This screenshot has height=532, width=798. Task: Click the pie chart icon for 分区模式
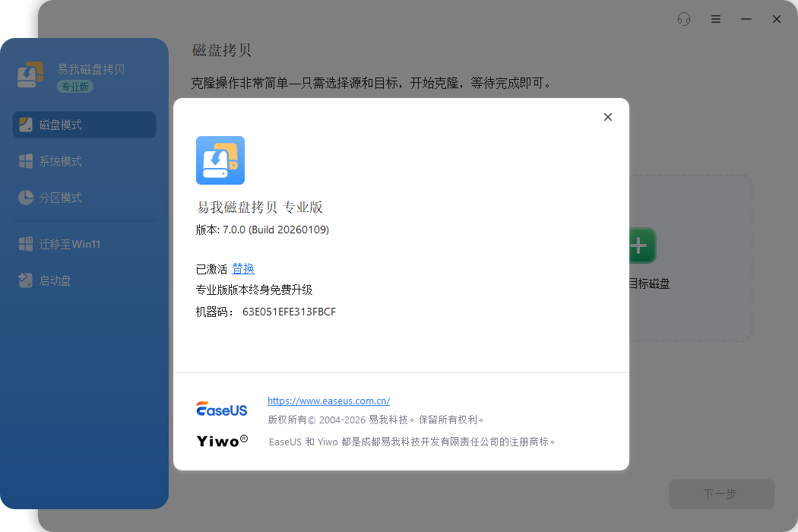pyautogui.click(x=26, y=198)
